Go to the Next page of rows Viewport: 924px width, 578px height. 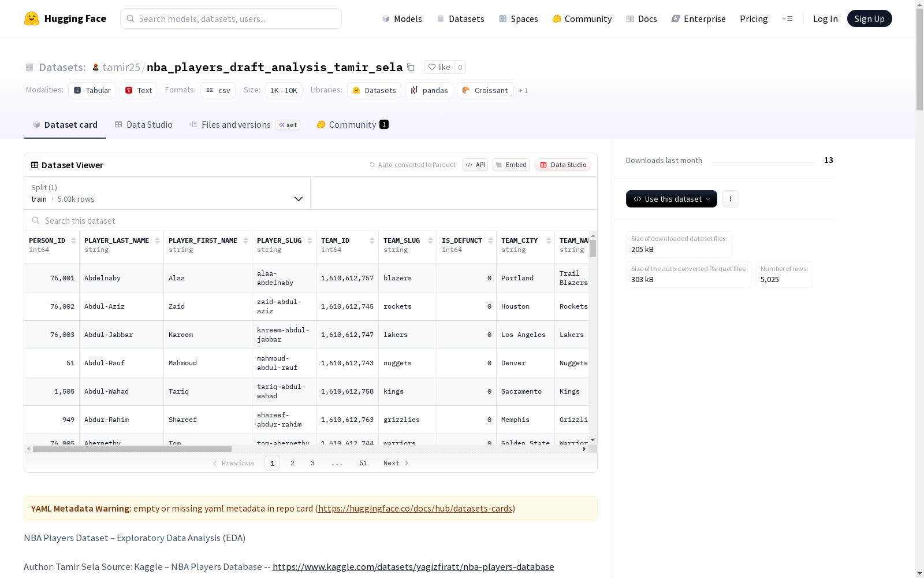coord(396,463)
